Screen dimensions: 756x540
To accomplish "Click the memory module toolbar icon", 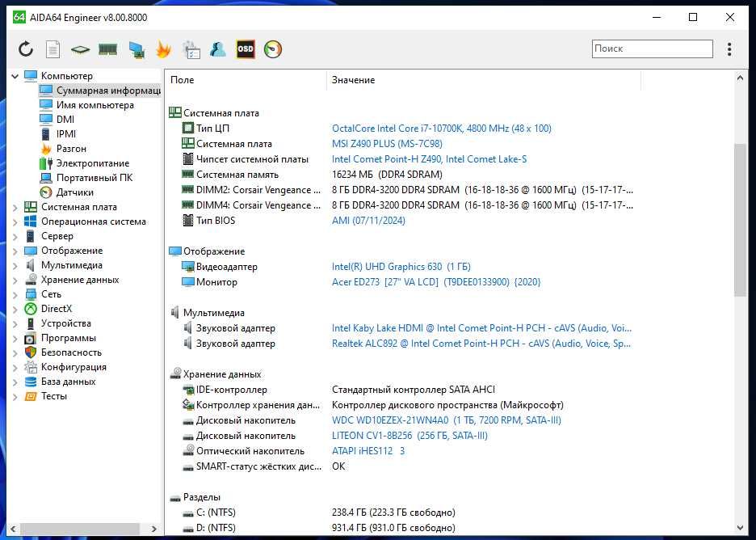I will [x=107, y=49].
